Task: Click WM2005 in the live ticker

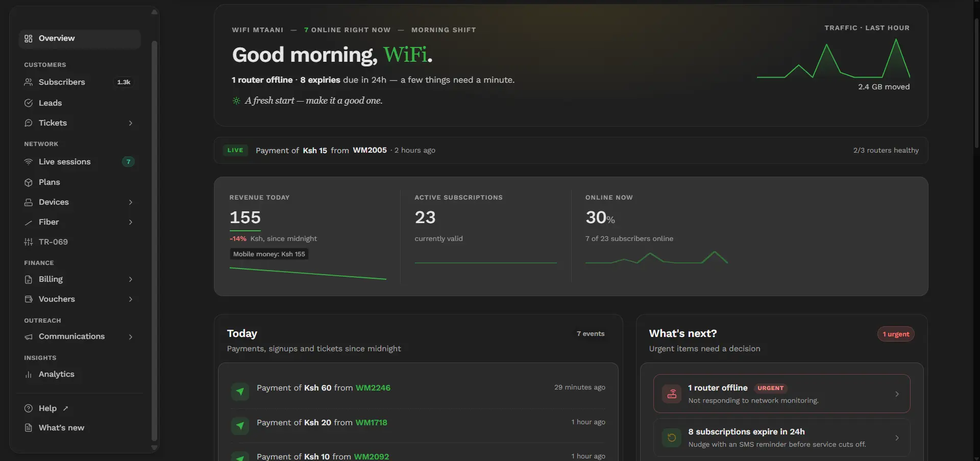Action: point(370,150)
